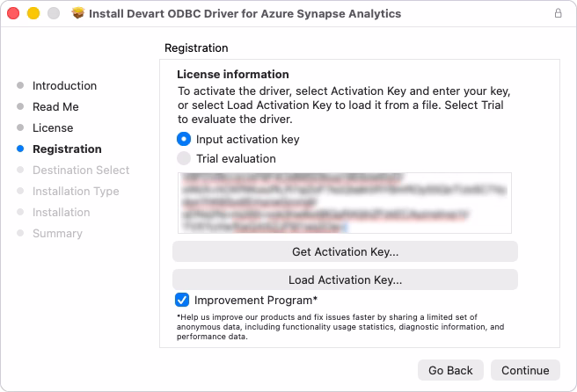Select the License step in sidebar
The height and width of the screenshot is (392, 577).
pos(53,128)
